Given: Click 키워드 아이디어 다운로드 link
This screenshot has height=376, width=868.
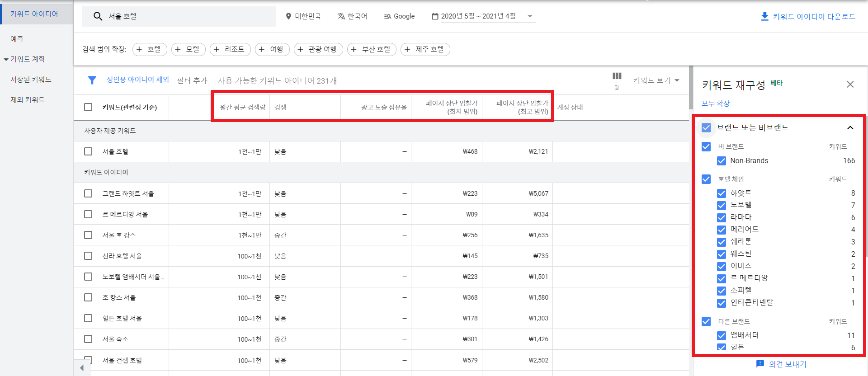Looking at the screenshot, I should click(814, 16).
